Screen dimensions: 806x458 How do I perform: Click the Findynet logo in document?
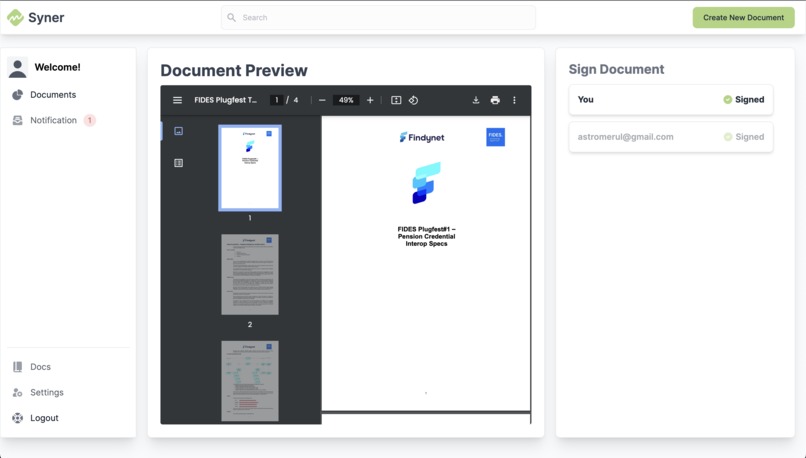tap(422, 137)
